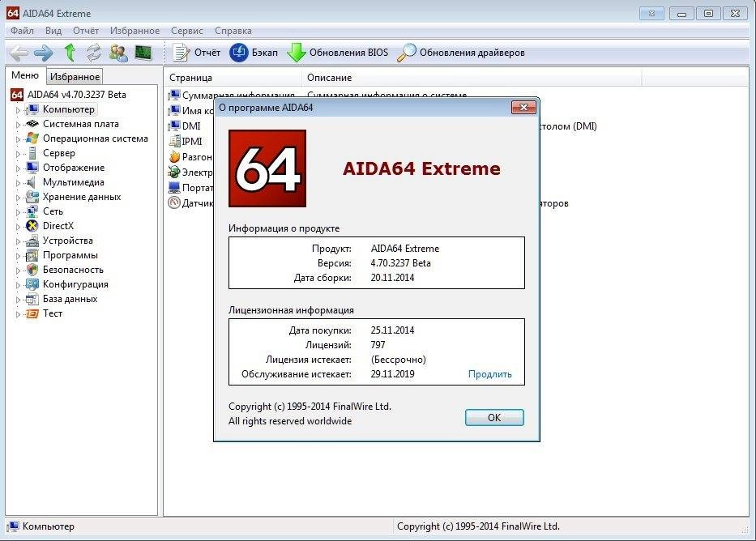This screenshot has width=756, height=541.
Task: Select the Безопасность shield icon
Action: point(32,270)
